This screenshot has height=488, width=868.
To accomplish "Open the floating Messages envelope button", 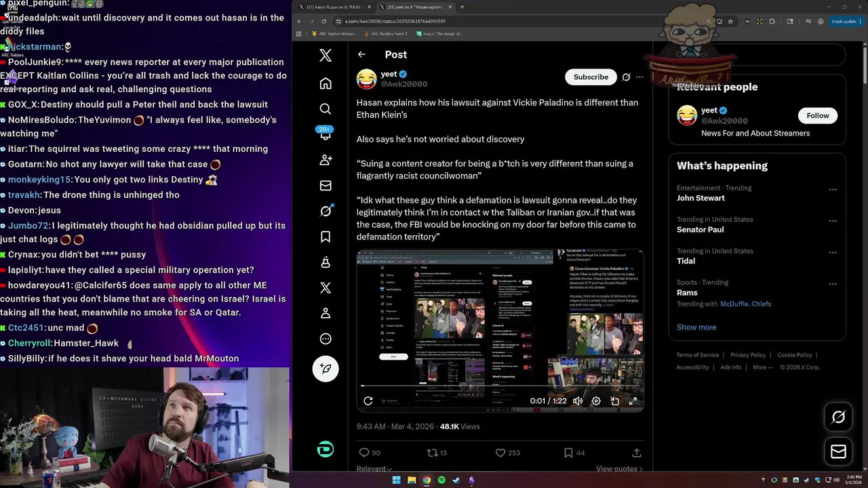I will (x=838, y=452).
